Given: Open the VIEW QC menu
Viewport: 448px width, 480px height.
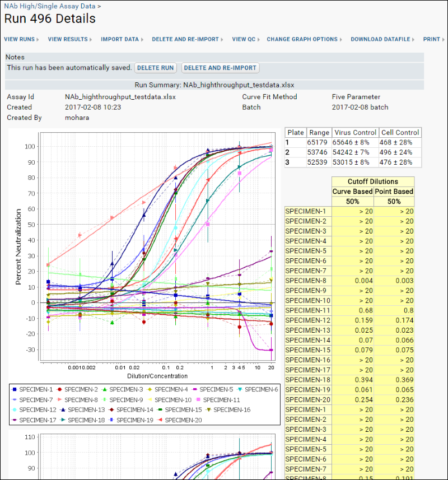Looking at the screenshot, I should [246, 39].
